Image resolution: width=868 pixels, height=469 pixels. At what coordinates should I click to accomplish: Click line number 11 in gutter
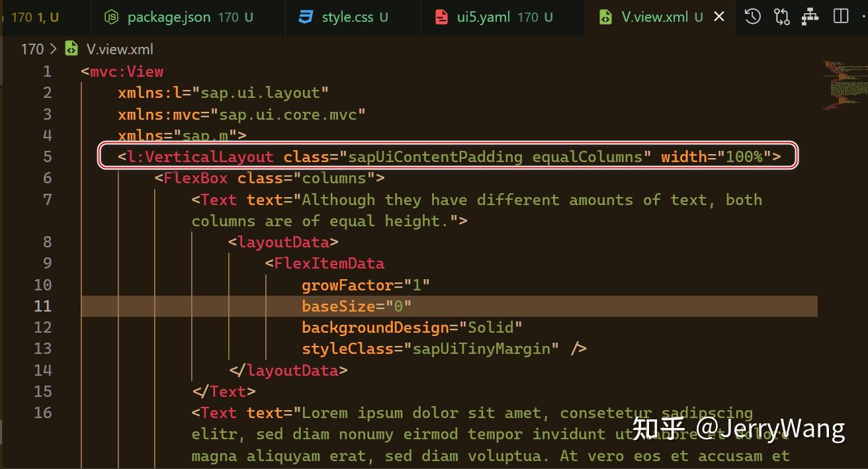click(42, 306)
